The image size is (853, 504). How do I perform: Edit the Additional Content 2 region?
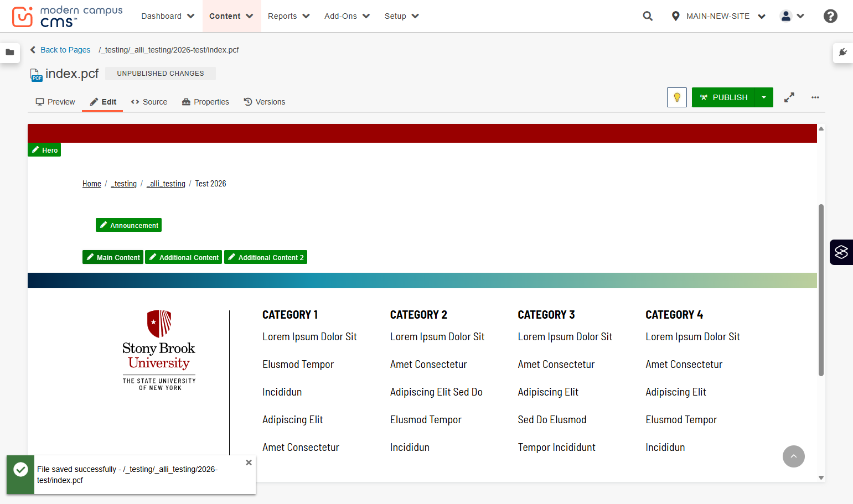[266, 257]
